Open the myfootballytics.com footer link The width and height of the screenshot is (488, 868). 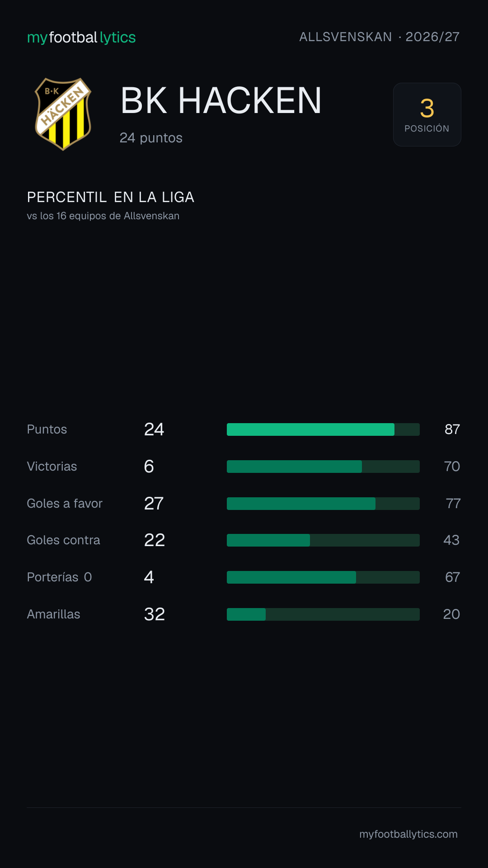click(x=408, y=834)
